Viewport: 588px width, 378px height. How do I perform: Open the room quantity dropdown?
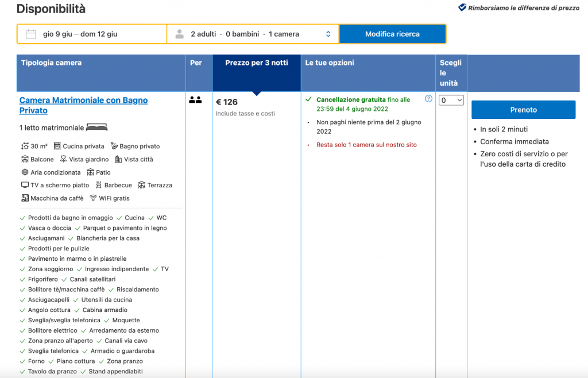[451, 101]
